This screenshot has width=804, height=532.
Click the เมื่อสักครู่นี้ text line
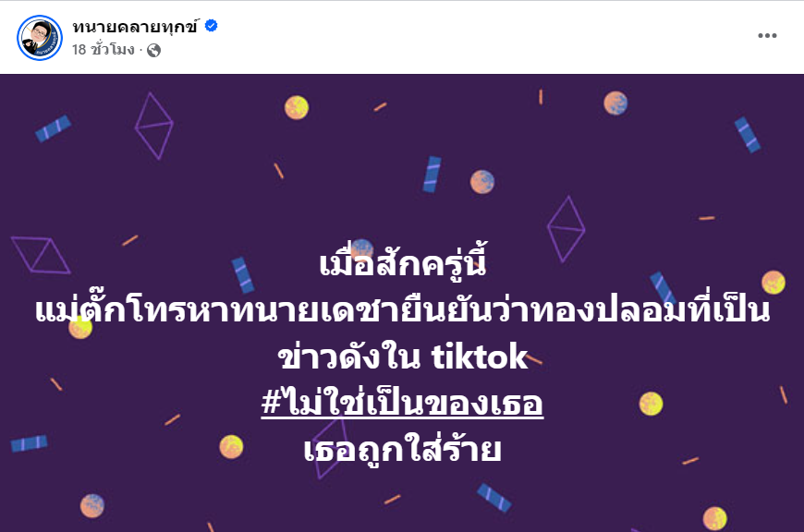(403, 262)
